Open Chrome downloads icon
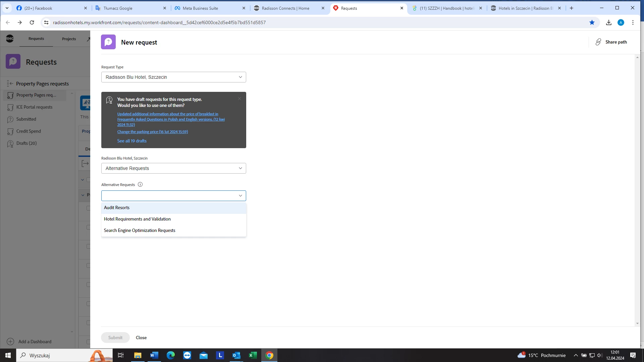 click(609, 22)
